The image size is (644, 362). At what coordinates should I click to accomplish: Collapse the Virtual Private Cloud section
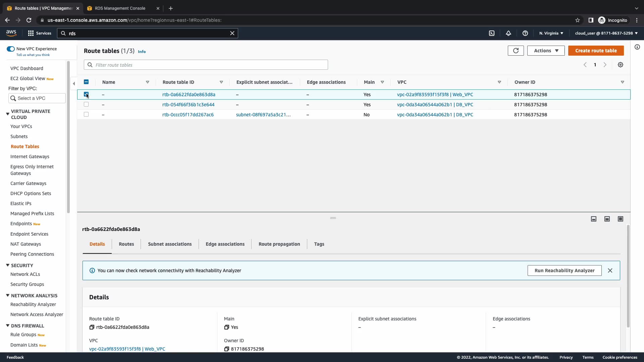8,114
